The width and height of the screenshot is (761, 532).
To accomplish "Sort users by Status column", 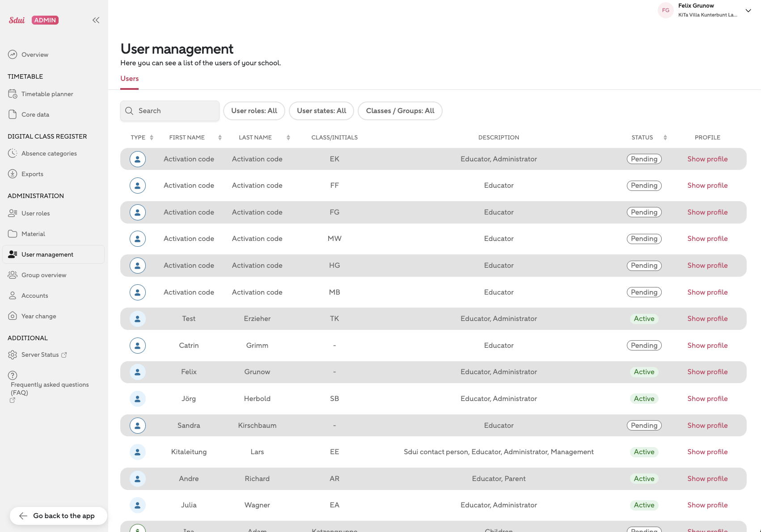I will pyautogui.click(x=665, y=138).
